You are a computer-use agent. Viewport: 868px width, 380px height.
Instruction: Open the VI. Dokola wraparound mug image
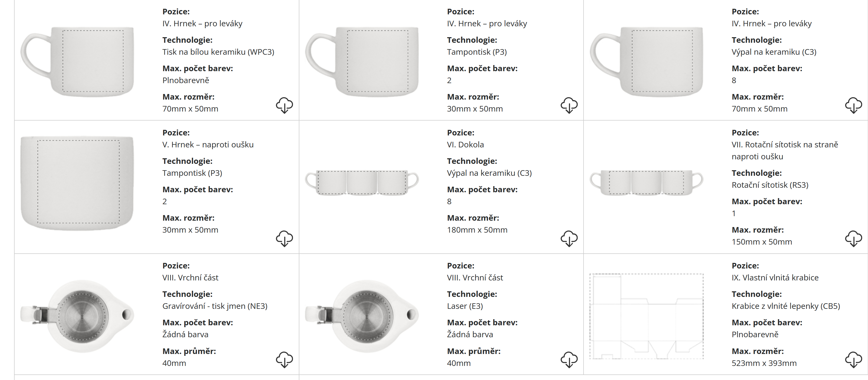coord(362,182)
